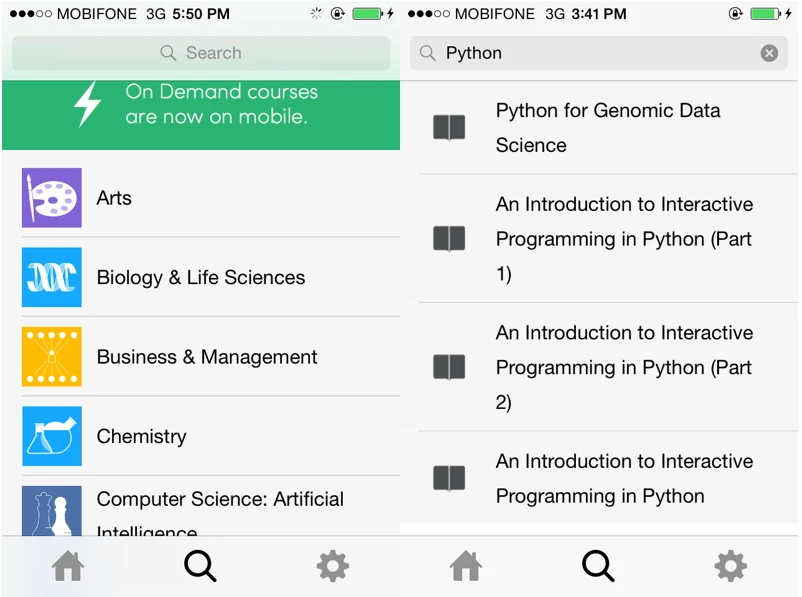Viewport: 802px width, 597px height.
Task: Open Interactive Programming in Python (Part 1)
Action: tap(623, 239)
